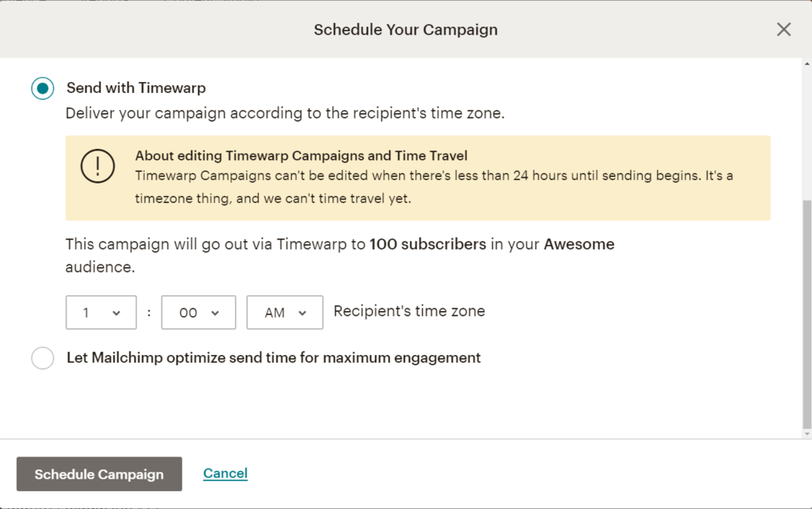The image size is (812, 509).
Task: Click the bold "100 subscribers" text
Action: (428, 244)
